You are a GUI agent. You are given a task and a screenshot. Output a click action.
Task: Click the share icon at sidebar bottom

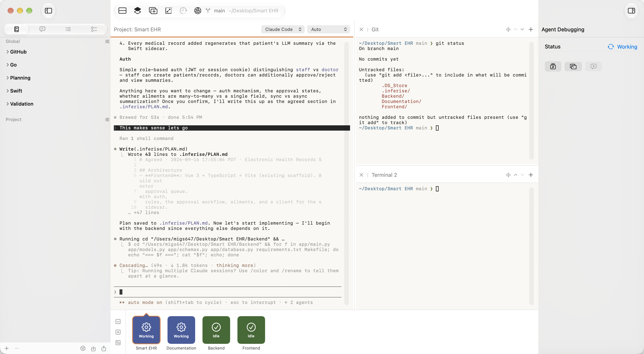(104, 349)
